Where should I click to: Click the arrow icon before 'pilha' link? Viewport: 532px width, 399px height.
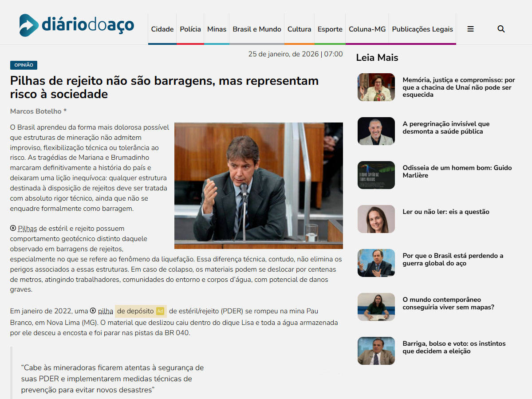coord(93,311)
